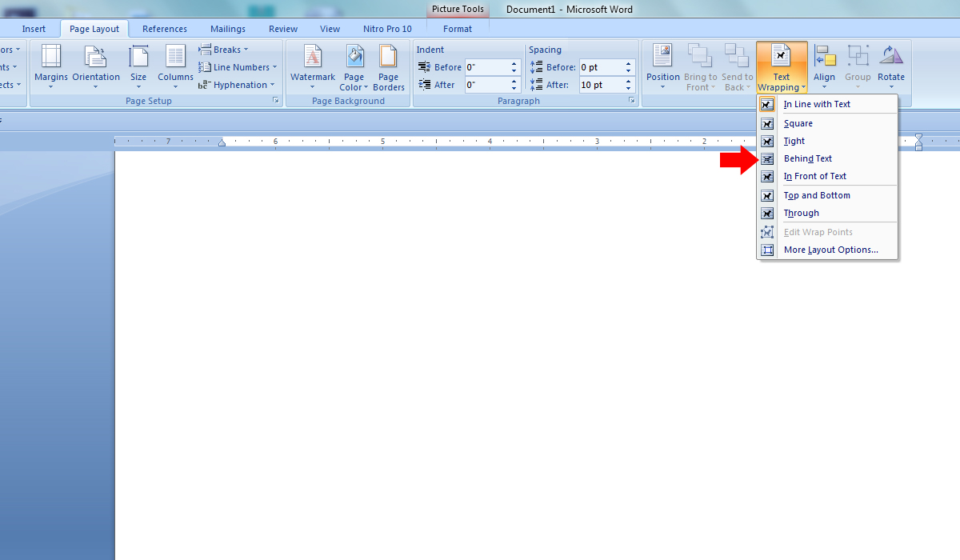The width and height of the screenshot is (960, 560).
Task: Open the Margins gallery
Action: 50,66
